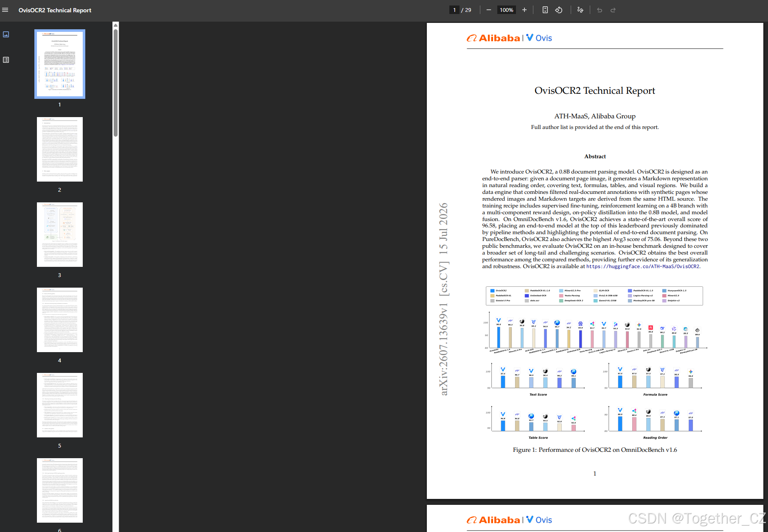Viewport: 768px width, 532px height.
Task: Open the document outline view
Action: coord(6,60)
